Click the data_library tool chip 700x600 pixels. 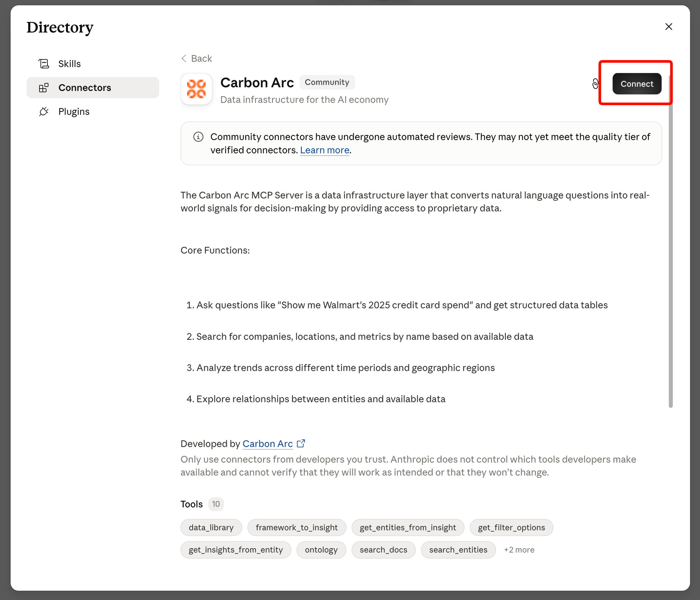(x=211, y=528)
